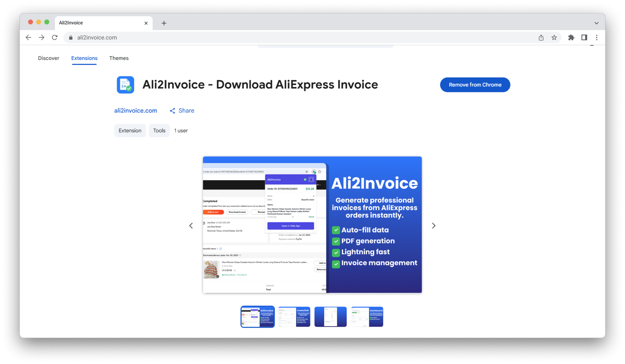Click the back navigation arrow
Image resolution: width=625 pixels, height=364 pixels.
point(28,37)
